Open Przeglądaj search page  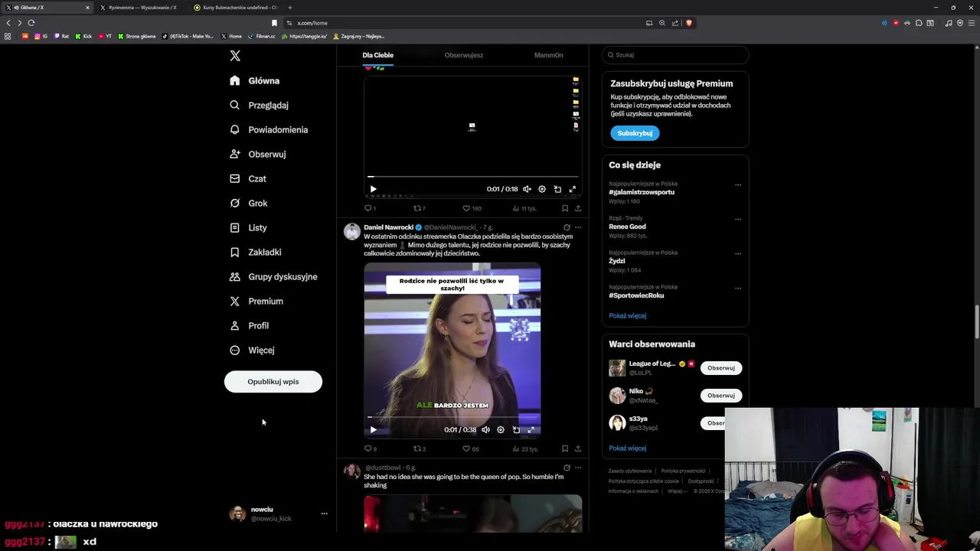click(260, 105)
